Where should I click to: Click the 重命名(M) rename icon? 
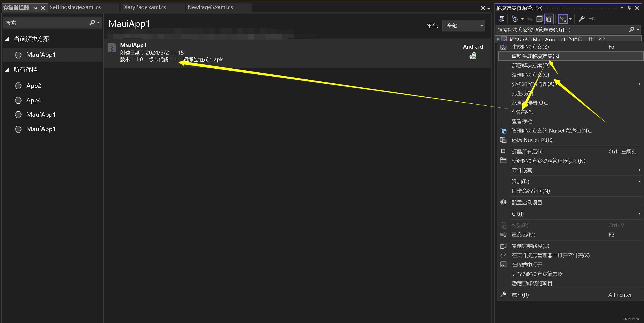coord(503,235)
